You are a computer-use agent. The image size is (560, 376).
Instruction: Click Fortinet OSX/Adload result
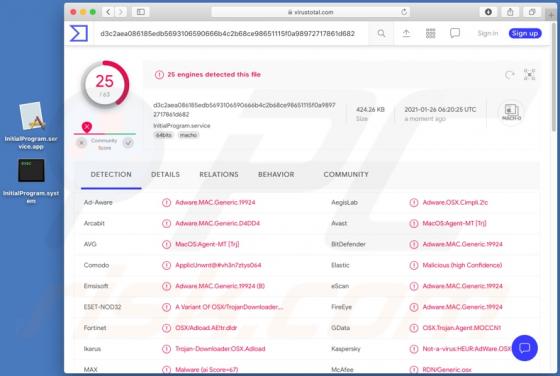[x=206, y=328]
